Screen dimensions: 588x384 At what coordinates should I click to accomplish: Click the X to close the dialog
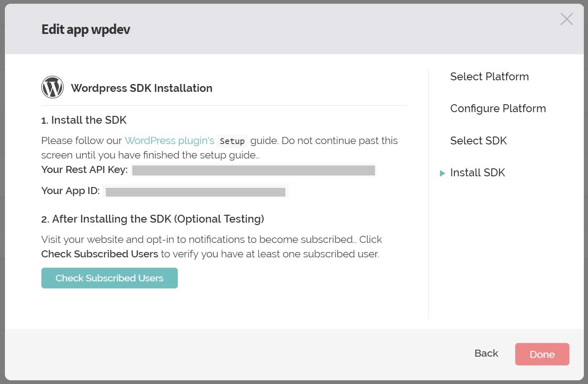point(566,19)
